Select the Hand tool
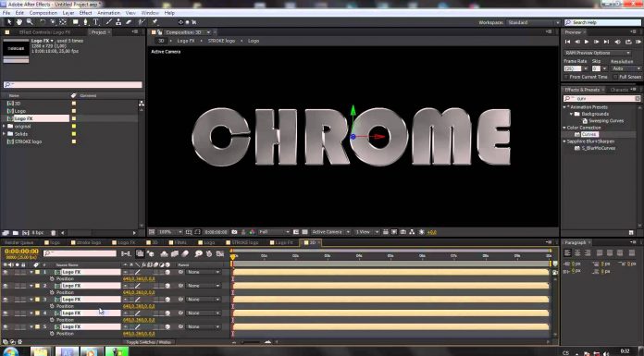The width and height of the screenshot is (644, 356). pos(19,22)
